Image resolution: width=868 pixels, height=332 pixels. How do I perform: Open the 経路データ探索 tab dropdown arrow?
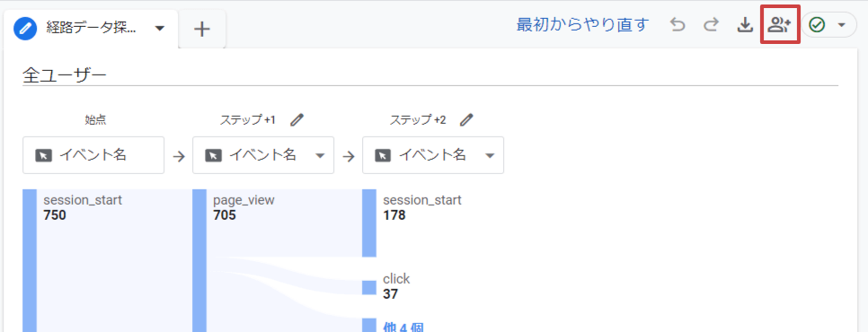pyautogui.click(x=160, y=28)
